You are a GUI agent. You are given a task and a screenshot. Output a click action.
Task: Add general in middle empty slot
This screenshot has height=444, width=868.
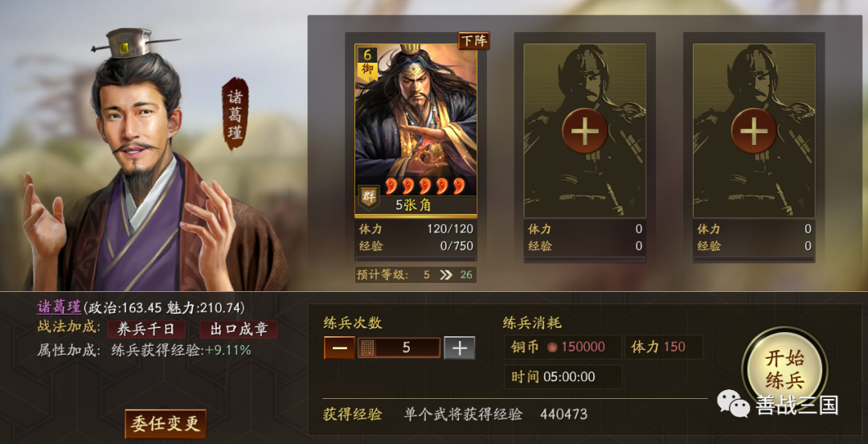[584, 131]
